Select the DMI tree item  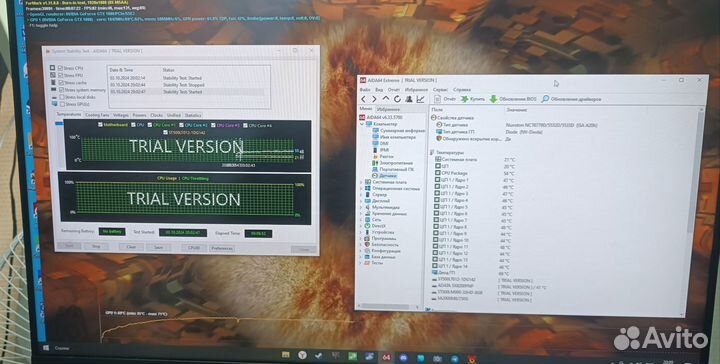point(380,143)
